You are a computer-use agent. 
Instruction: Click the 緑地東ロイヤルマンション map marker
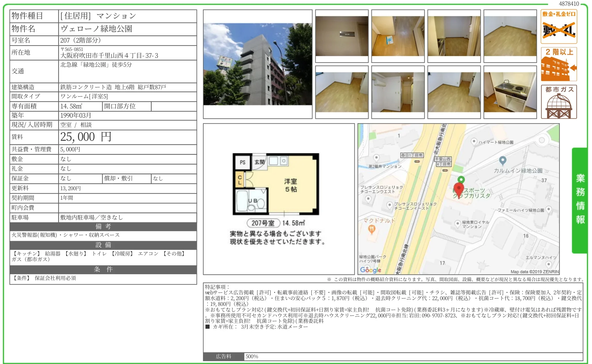point(458,223)
